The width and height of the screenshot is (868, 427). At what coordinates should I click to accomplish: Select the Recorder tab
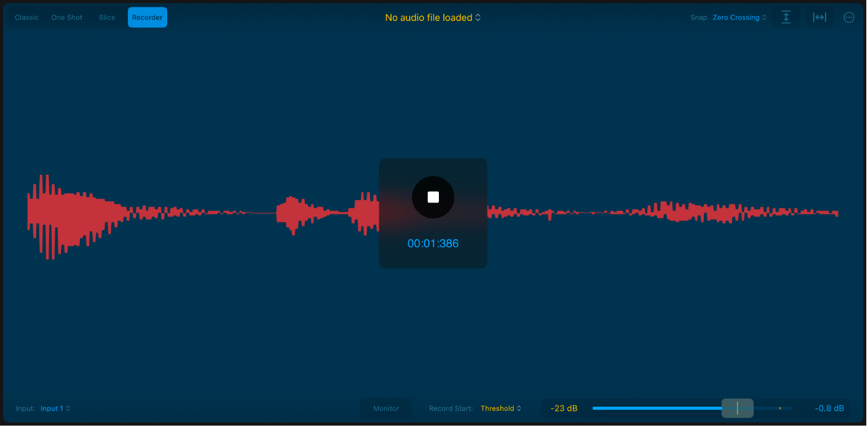[147, 17]
